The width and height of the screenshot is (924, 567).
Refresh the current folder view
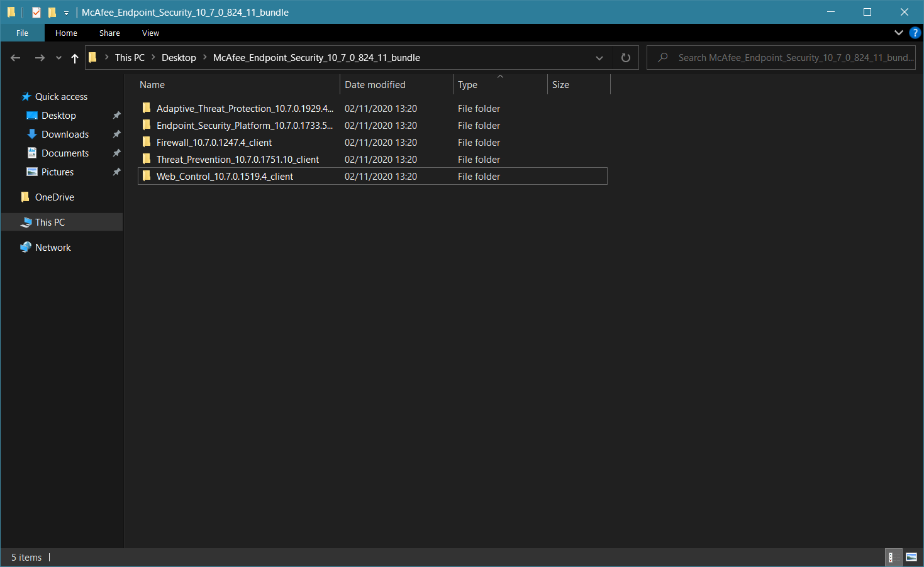pyautogui.click(x=625, y=58)
